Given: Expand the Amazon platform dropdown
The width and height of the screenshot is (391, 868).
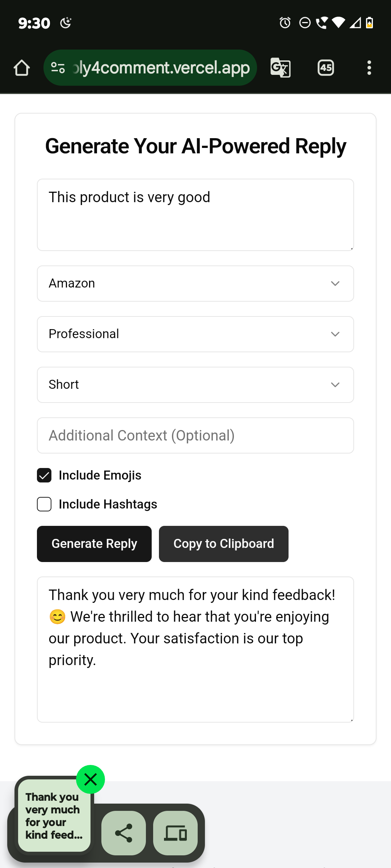Looking at the screenshot, I should 195,284.
